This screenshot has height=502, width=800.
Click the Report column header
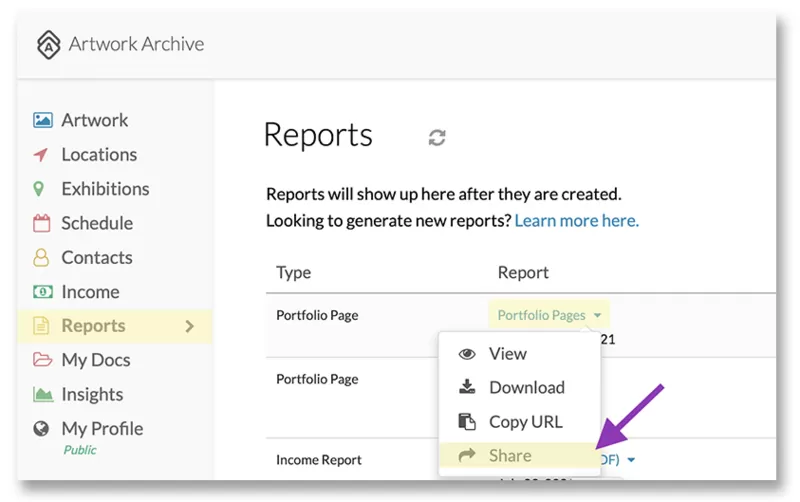point(523,272)
